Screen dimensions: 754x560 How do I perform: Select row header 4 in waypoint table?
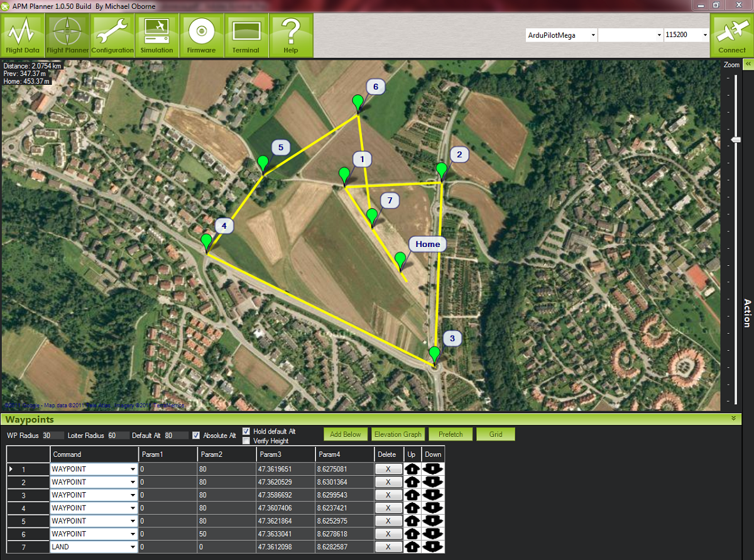click(28, 508)
